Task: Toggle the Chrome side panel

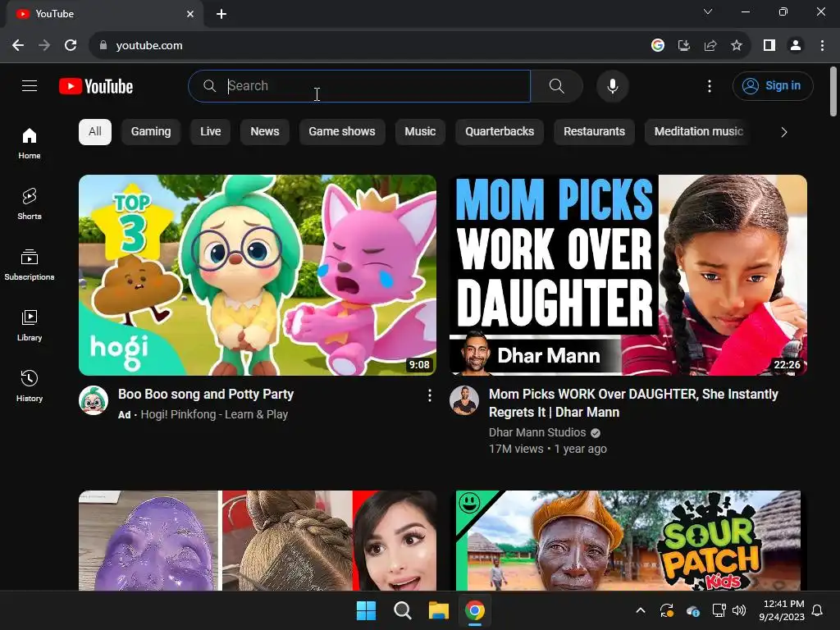Action: [x=769, y=46]
